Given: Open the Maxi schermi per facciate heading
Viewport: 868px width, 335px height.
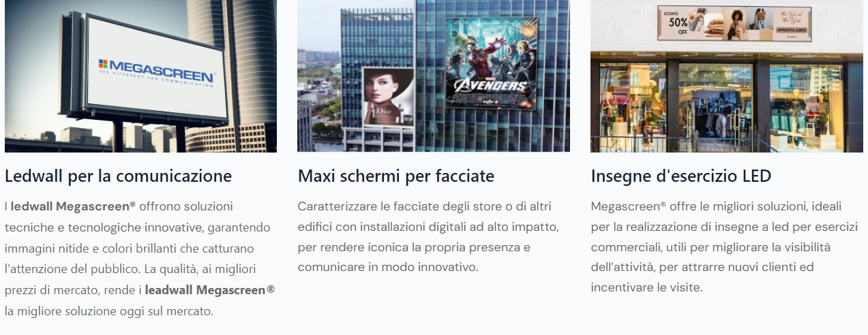Looking at the screenshot, I should pos(396,176).
